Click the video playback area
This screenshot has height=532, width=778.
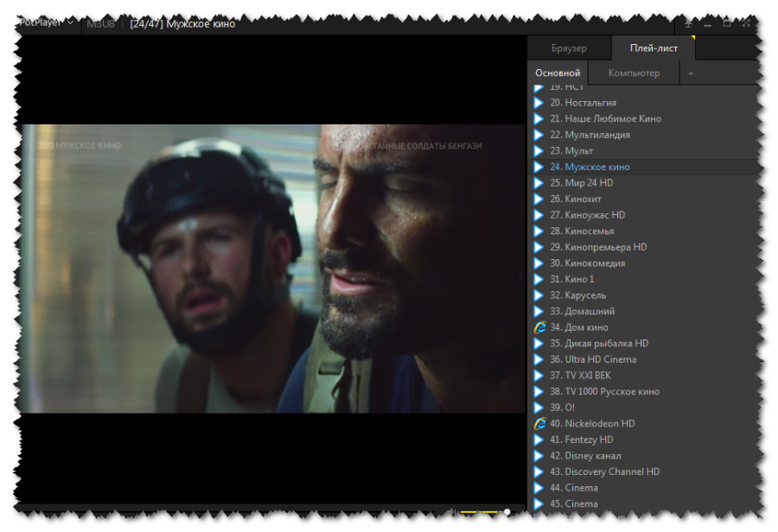[x=273, y=269]
